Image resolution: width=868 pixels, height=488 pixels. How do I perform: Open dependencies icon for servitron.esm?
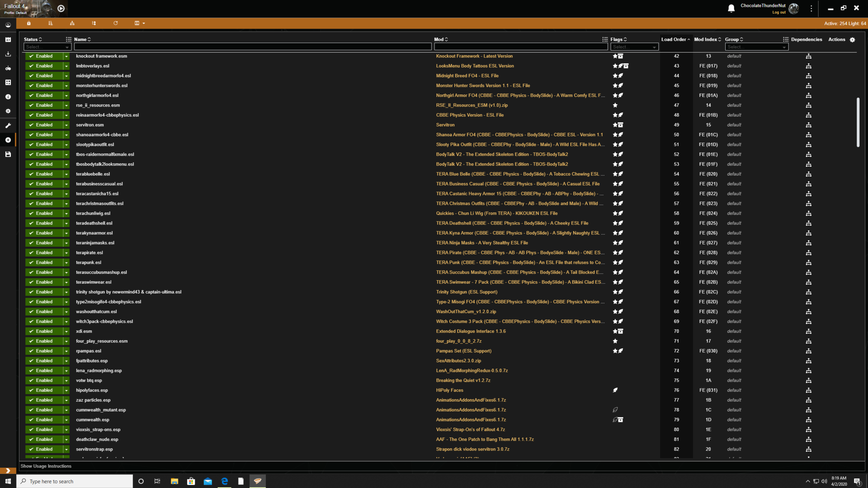pos(808,125)
